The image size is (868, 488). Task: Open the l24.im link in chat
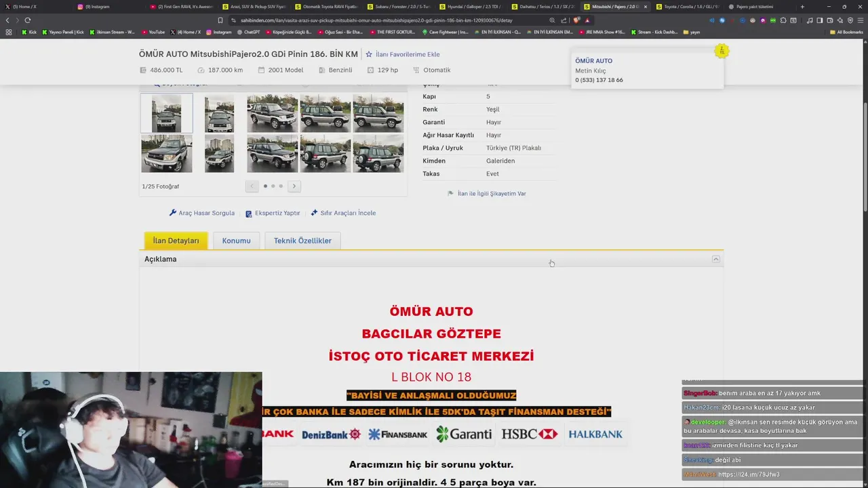pyautogui.click(x=749, y=474)
